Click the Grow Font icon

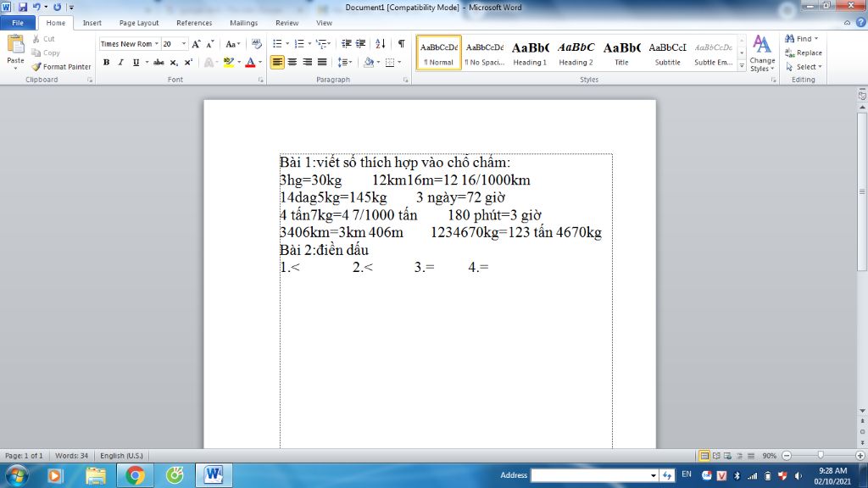(x=196, y=44)
